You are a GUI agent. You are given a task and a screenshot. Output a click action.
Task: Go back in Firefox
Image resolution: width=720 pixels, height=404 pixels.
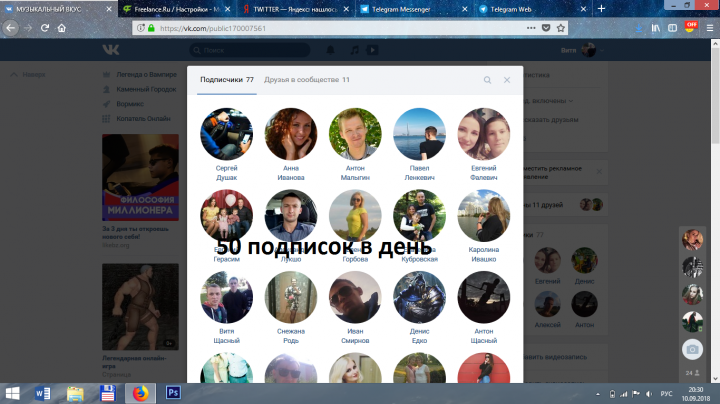click(x=10, y=28)
